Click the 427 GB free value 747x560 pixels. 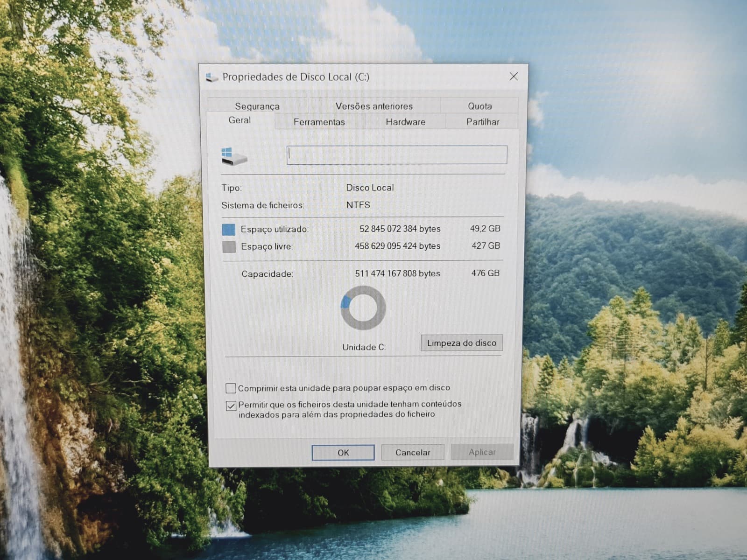[x=486, y=245]
